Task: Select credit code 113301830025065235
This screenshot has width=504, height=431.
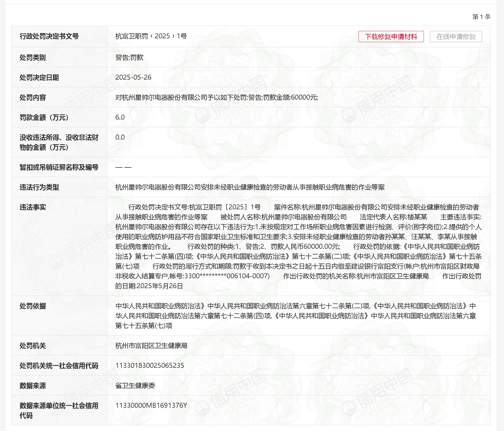Action: click(x=150, y=366)
